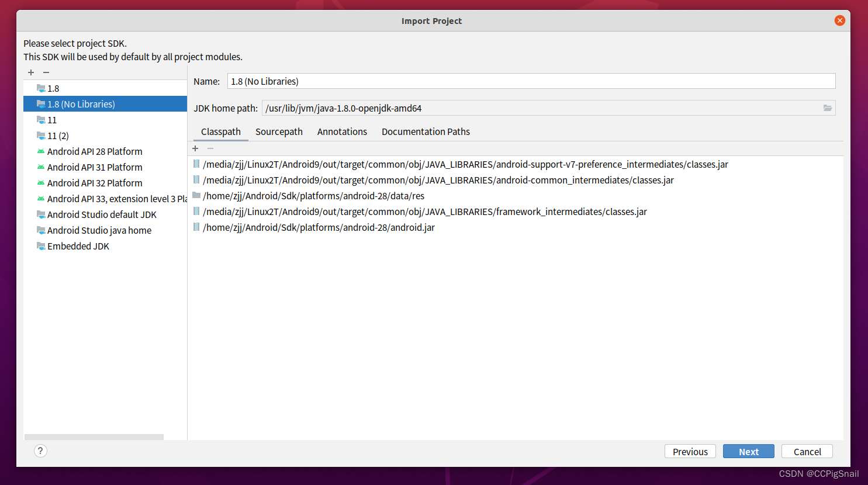This screenshot has height=485, width=868.
Task: Click Android icon of API 31 Platform
Action: pos(41,167)
